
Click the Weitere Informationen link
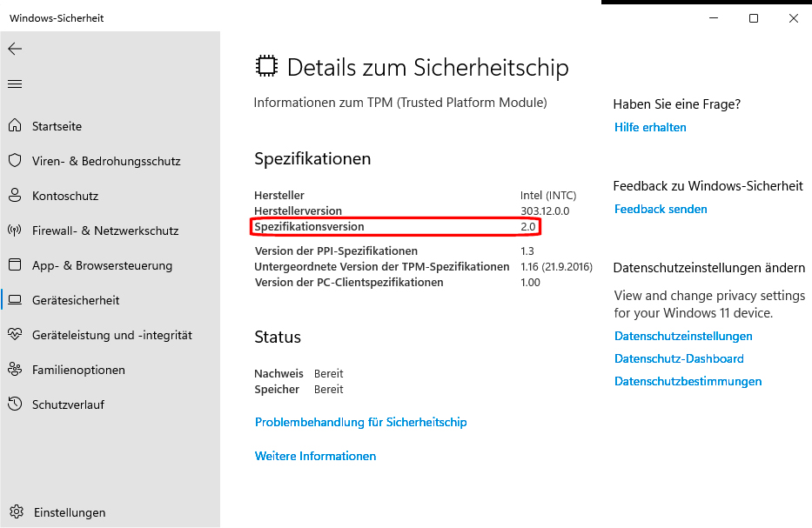(x=315, y=456)
